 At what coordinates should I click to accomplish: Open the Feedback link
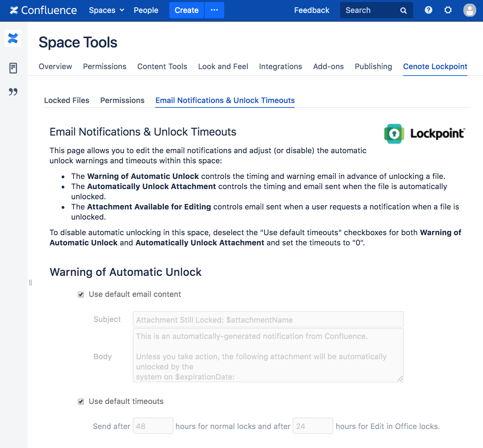point(312,10)
